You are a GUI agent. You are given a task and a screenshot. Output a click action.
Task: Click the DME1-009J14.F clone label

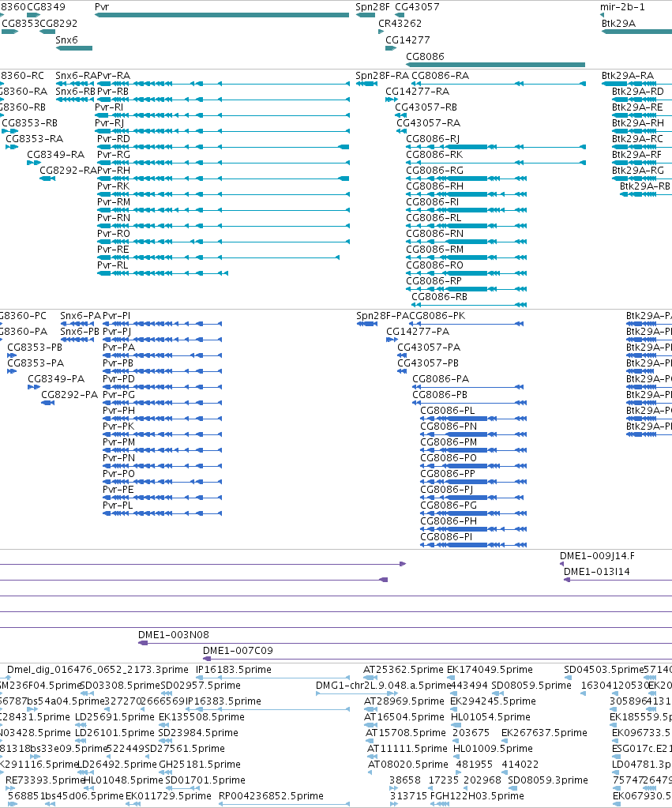click(597, 557)
